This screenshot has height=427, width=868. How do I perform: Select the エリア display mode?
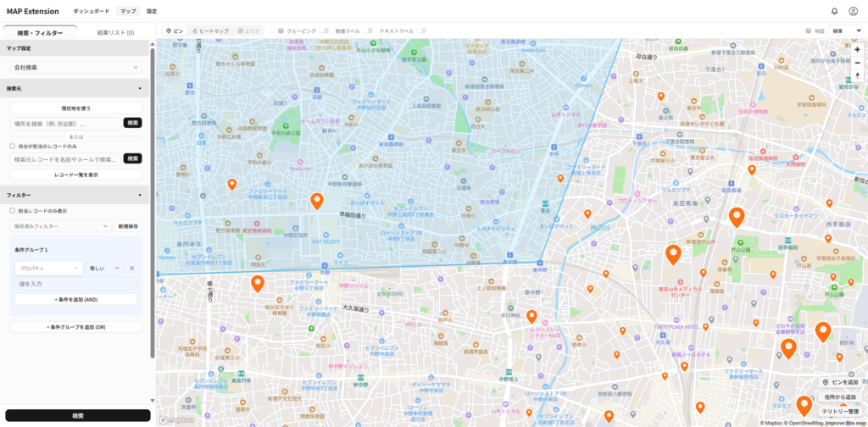coord(248,31)
